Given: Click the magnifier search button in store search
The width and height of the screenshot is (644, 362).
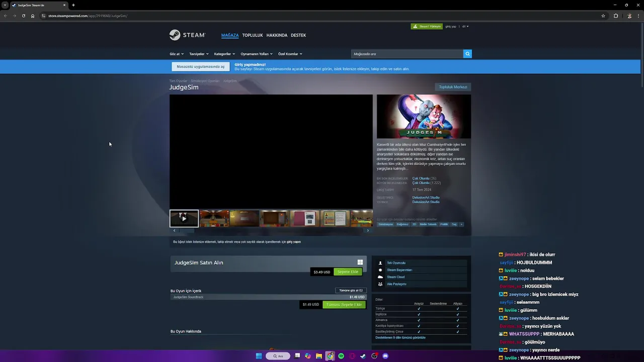Looking at the screenshot, I should click(x=467, y=54).
